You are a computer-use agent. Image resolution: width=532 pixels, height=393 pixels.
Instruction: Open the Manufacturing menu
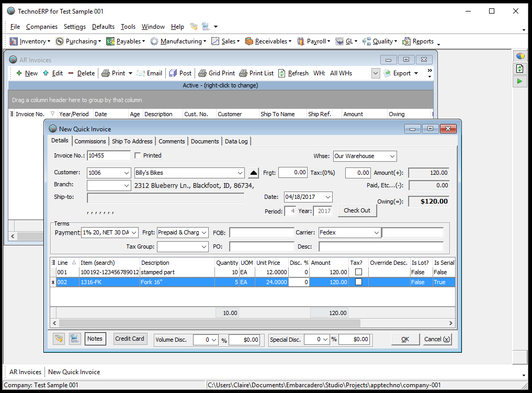pyautogui.click(x=180, y=41)
